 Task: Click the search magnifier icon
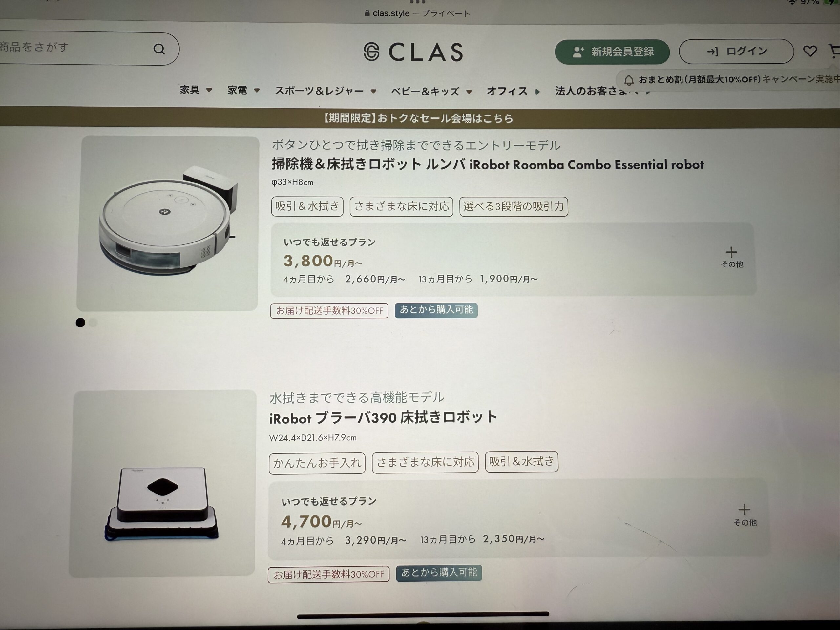tap(159, 49)
